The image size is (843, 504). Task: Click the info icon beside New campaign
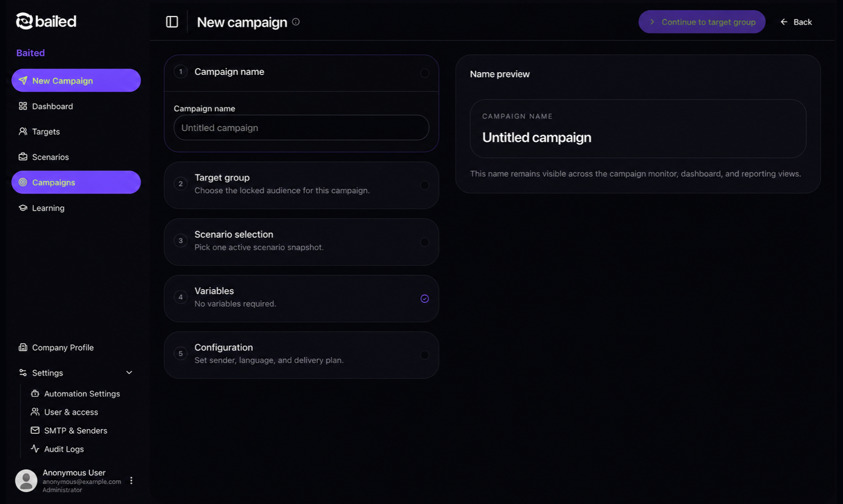coord(296,22)
